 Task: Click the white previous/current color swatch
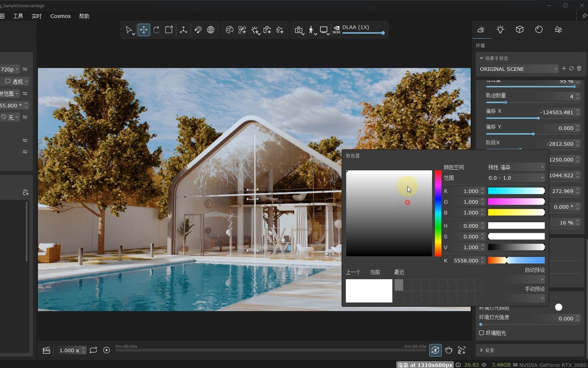(x=369, y=291)
